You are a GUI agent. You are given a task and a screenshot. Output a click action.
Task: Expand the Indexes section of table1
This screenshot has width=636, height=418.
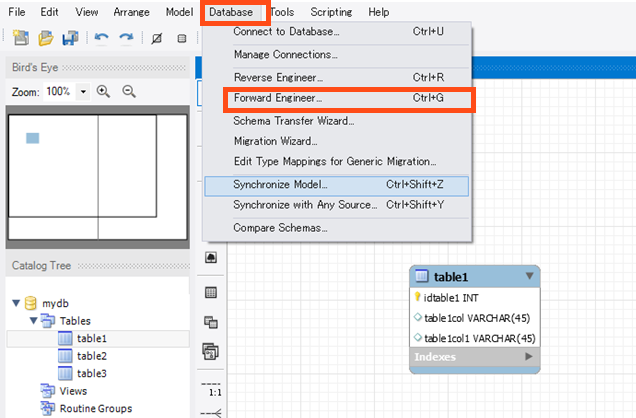(529, 356)
